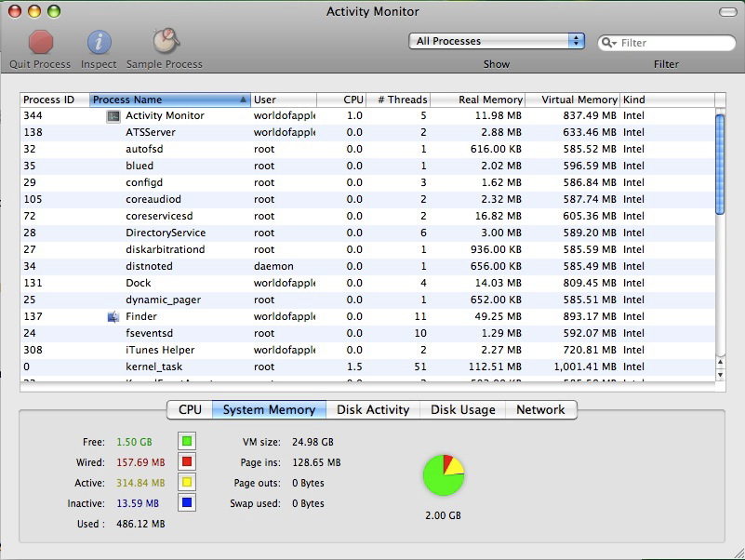Screen dimensions: 745x560
Task: Sort by Real Memory column header
Action: tap(477, 100)
